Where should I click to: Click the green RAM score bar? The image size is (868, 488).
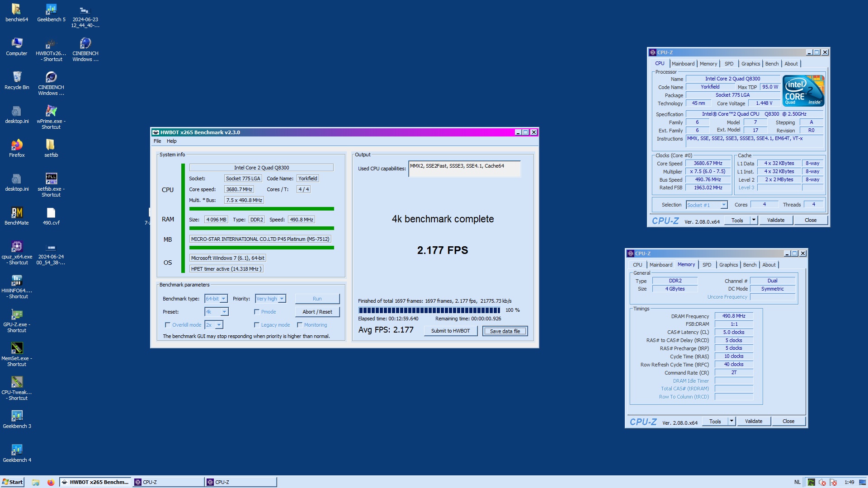(x=262, y=228)
